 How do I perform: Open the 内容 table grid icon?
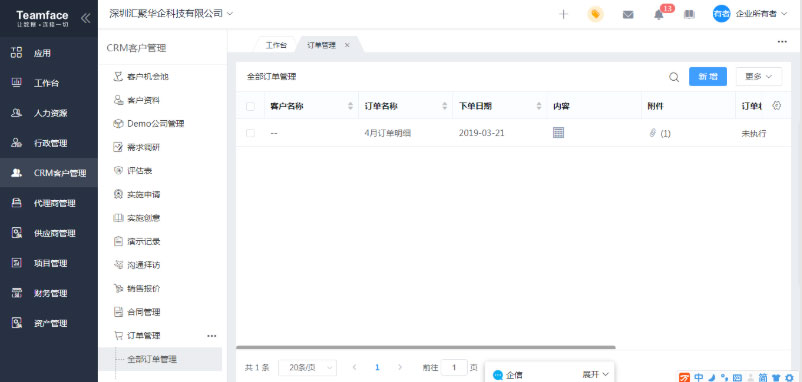(559, 132)
